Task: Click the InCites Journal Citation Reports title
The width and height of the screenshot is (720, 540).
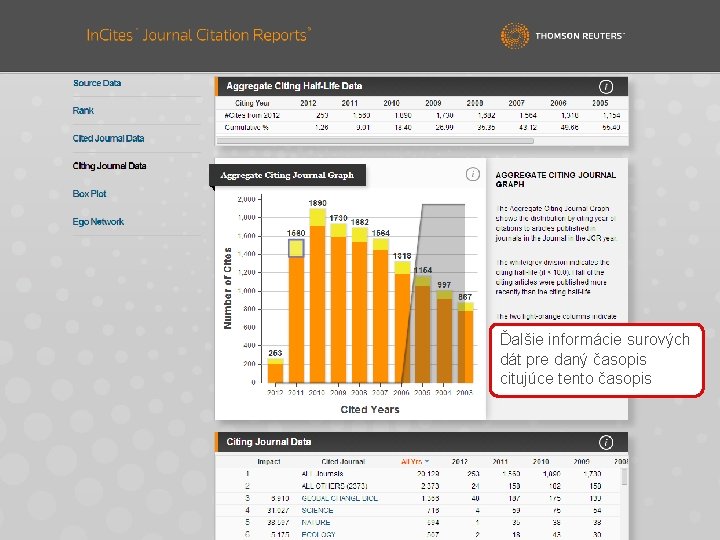Action: point(199,35)
